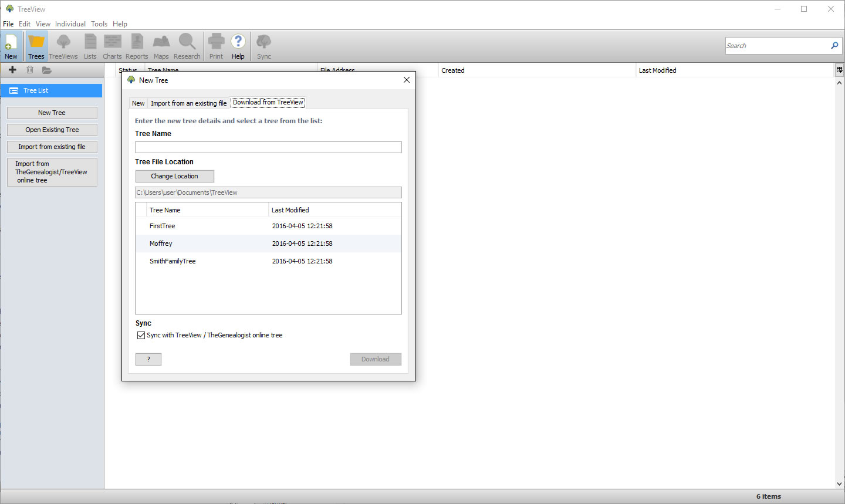Open TreeViews from the toolbar
Image resolution: width=845 pixels, height=504 pixels.
63,46
